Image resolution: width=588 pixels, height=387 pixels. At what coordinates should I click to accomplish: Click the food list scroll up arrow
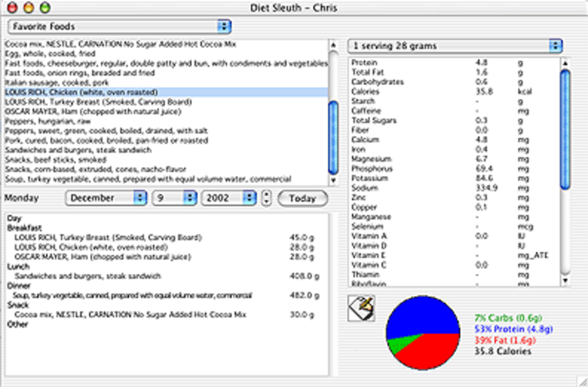point(333,45)
